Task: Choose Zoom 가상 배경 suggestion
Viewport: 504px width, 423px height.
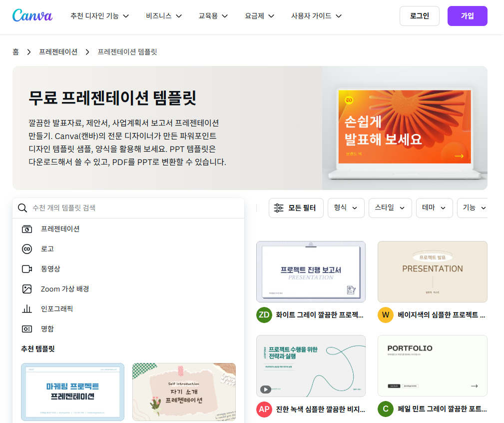Action: 128,289
